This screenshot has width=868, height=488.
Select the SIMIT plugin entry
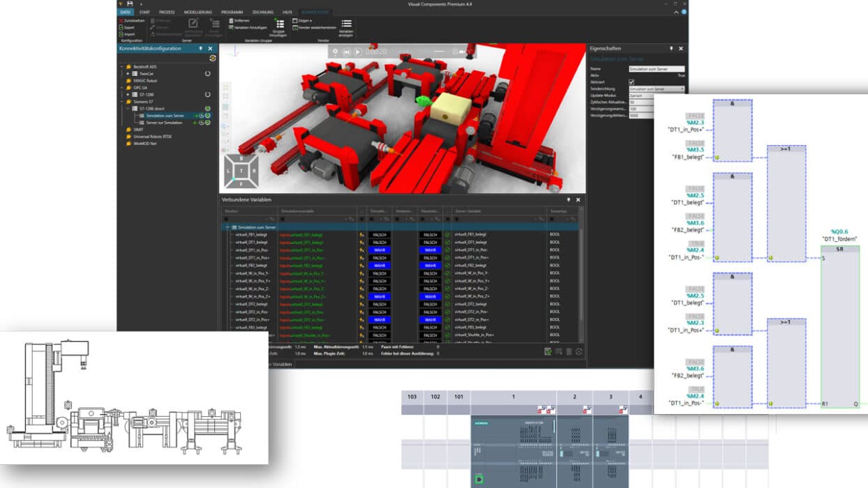point(137,129)
